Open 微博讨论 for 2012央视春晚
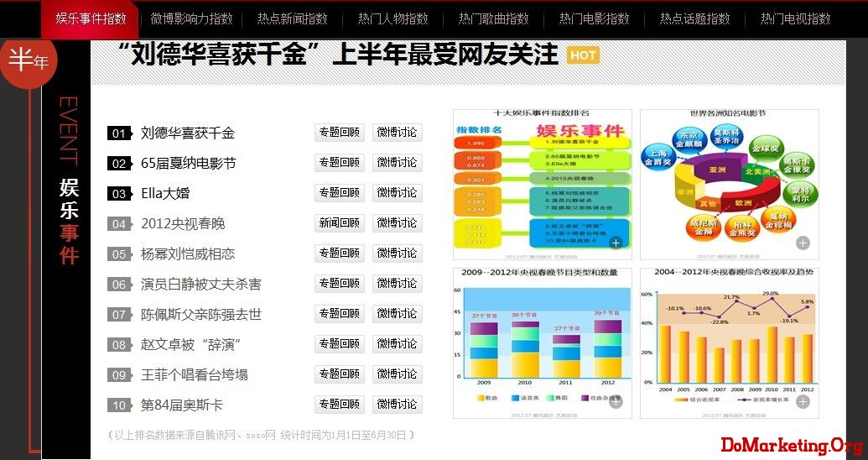The width and height of the screenshot is (868, 460). [x=397, y=222]
